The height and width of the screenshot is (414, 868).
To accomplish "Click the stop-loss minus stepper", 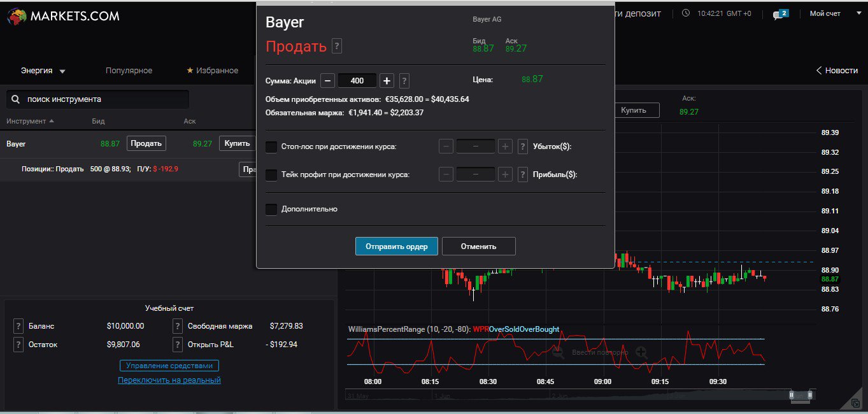I will tap(446, 146).
